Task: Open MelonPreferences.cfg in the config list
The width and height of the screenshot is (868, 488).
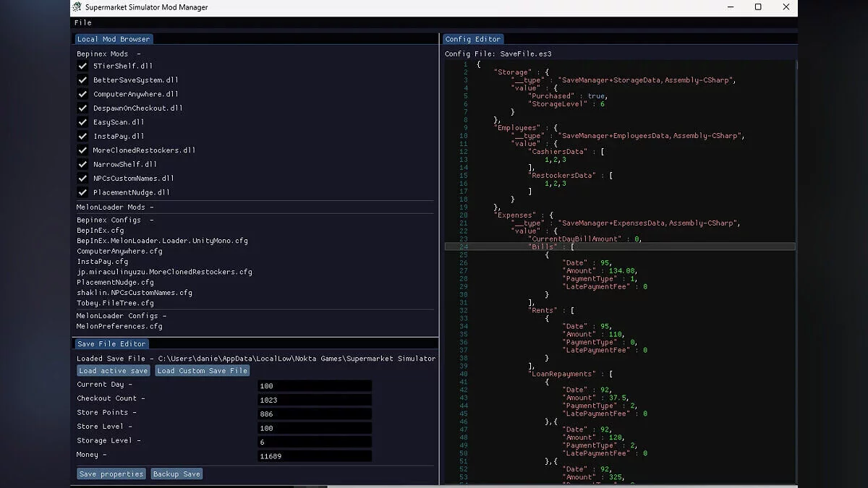Action: coord(120,327)
